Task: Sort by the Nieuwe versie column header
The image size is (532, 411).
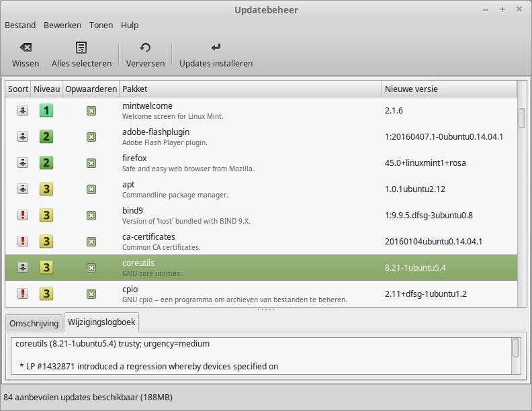Action: click(x=449, y=89)
